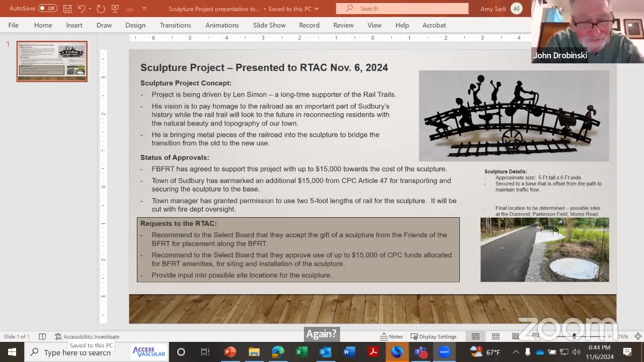Open Excel from the taskbar
The width and height of the screenshot is (644, 362).
click(301, 352)
